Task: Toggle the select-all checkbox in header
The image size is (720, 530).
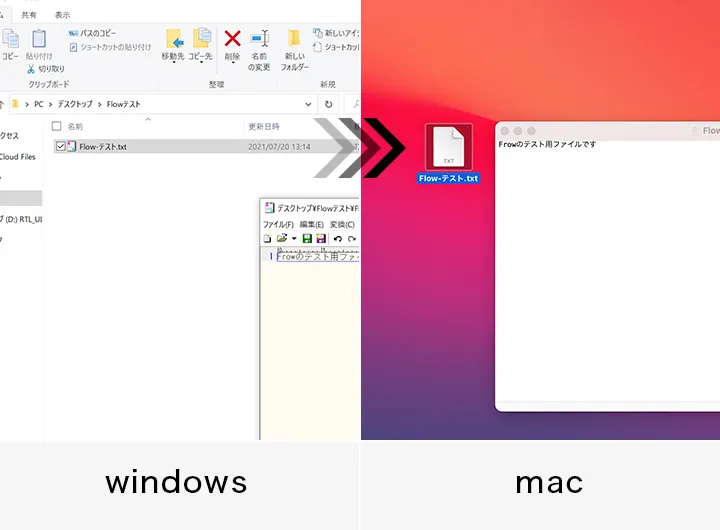Action: (x=56, y=126)
